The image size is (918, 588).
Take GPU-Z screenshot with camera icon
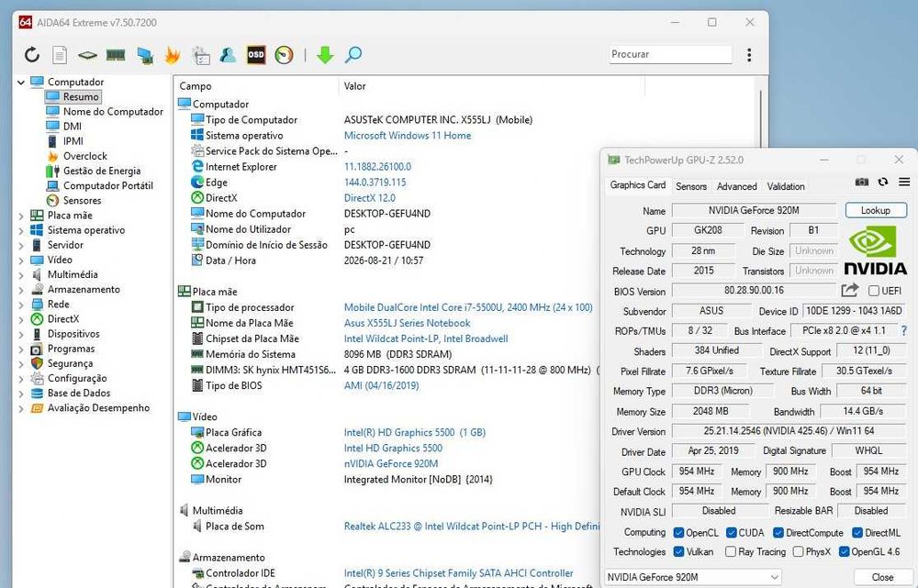(x=862, y=182)
